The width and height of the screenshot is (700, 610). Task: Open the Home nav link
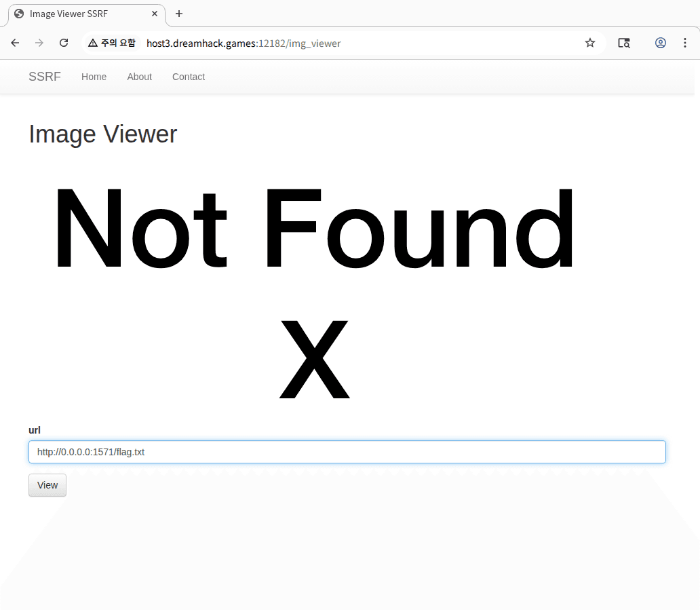pos(94,77)
